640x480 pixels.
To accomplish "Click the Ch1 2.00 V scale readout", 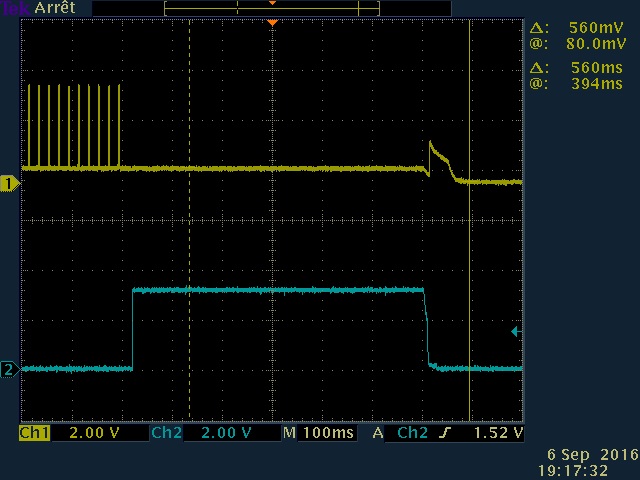I will tap(95, 433).
